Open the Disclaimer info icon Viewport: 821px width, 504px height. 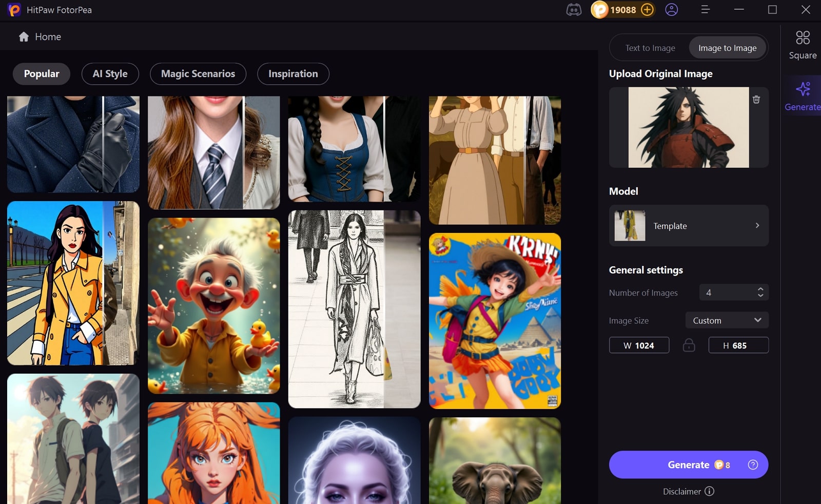709,491
